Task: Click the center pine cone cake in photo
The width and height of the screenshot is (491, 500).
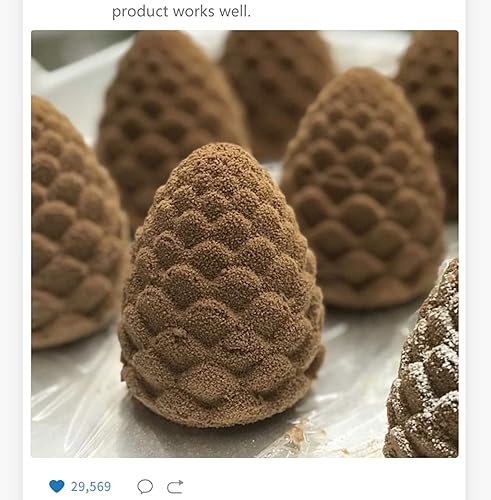Action: coord(222,287)
